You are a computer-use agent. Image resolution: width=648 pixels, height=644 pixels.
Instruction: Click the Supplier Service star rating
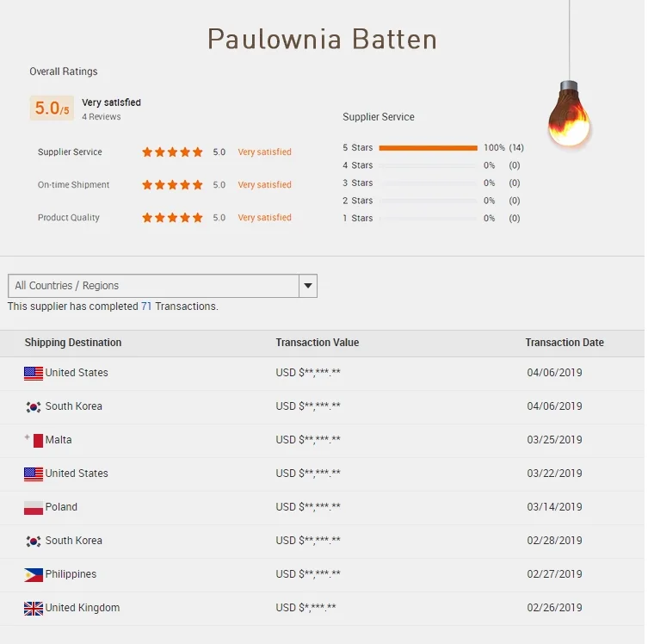tap(172, 152)
